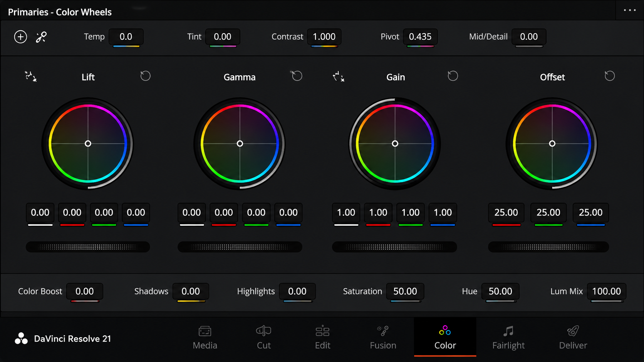The height and width of the screenshot is (362, 644).
Task: Select the white balance eyedropper tool
Action: 41,37
